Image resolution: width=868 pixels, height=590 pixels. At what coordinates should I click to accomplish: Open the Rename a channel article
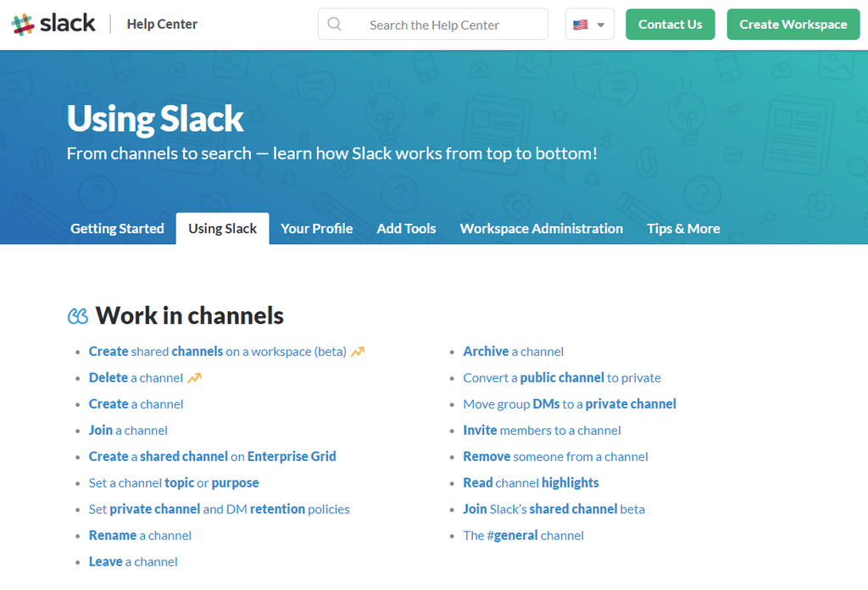coord(140,536)
